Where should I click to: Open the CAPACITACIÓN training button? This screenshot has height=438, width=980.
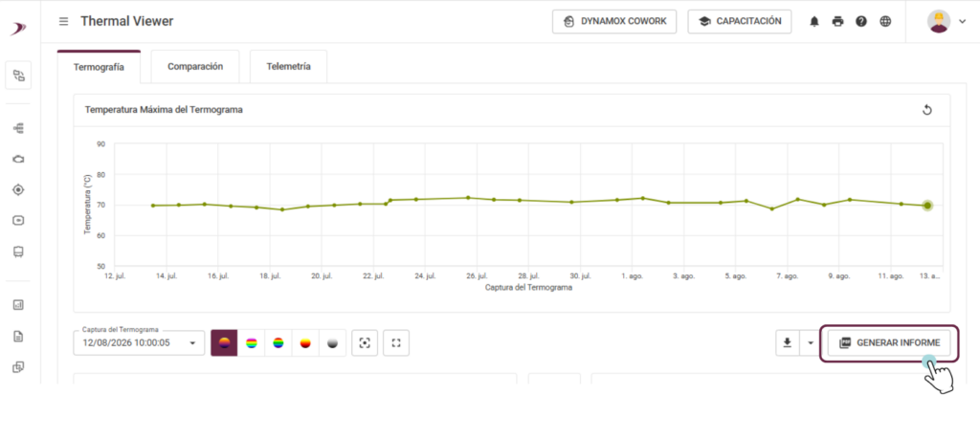pyautogui.click(x=740, y=21)
